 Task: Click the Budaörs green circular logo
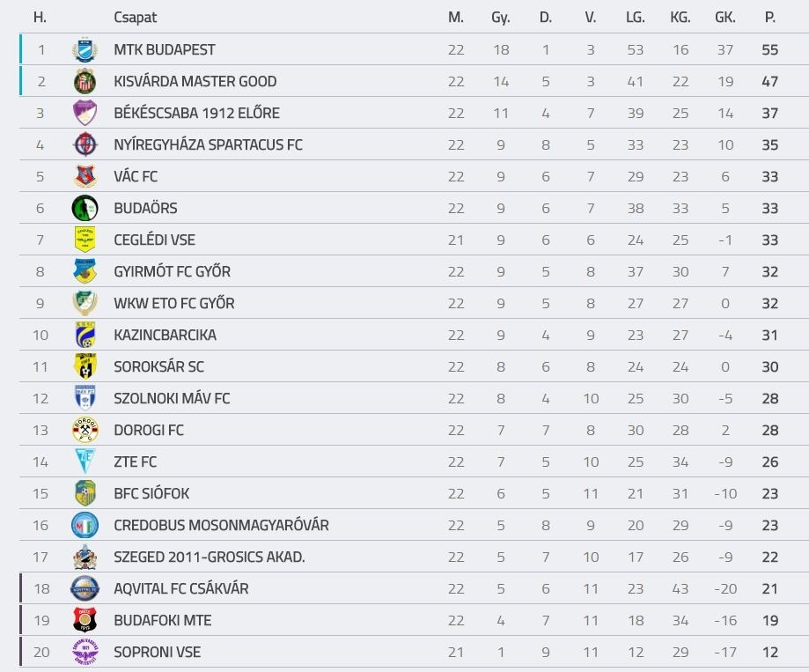(x=85, y=208)
